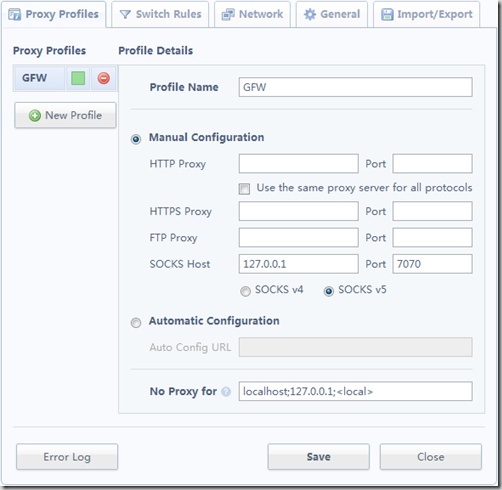Choose SOCKS v4 option
Viewport: 502px width, 490px height.
point(245,291)
